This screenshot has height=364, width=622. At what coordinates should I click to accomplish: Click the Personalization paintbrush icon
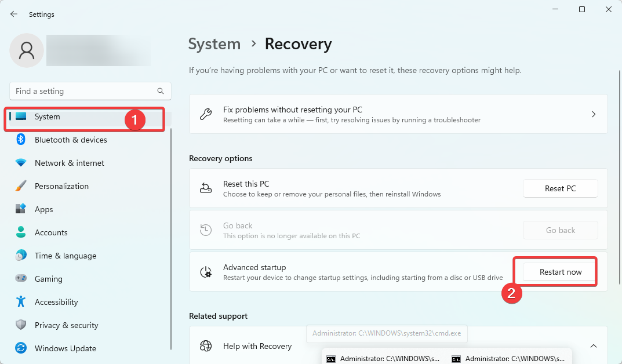pyautogui.click(x=21, y=186)
